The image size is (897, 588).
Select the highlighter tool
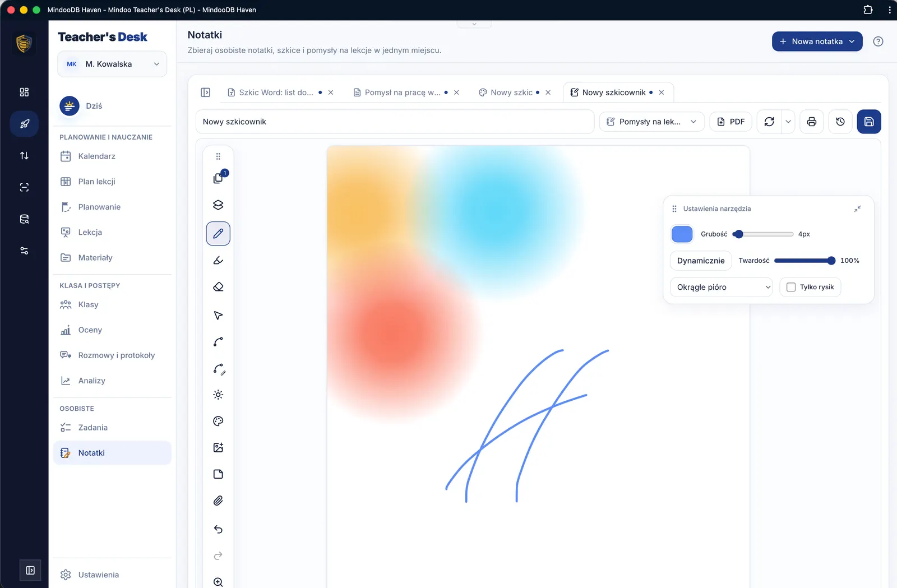coord(218,260)
